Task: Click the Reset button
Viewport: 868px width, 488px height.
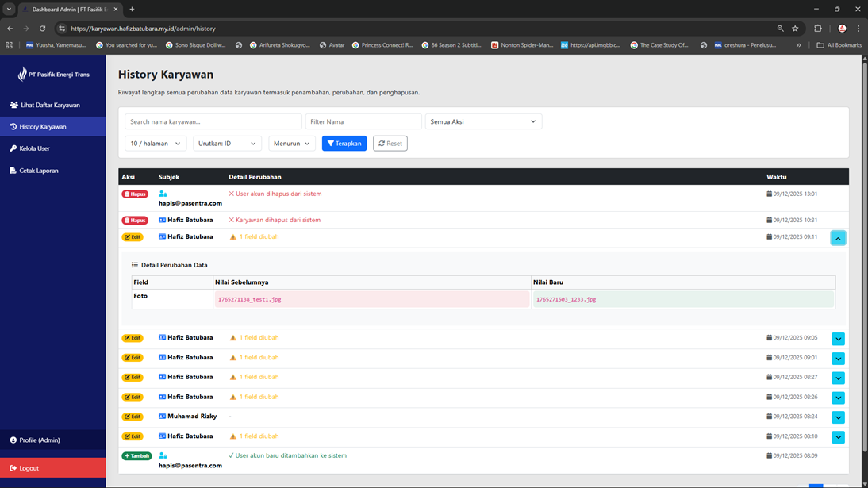Action: point(390,144)
